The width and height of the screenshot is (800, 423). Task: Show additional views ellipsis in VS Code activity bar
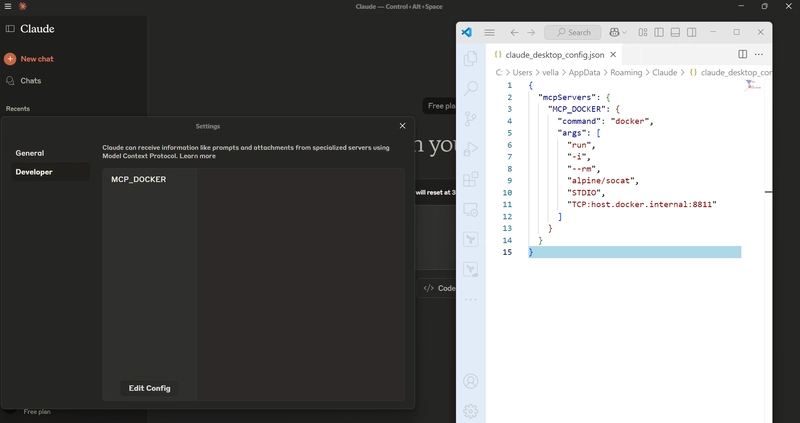click(x=470, y=300)
